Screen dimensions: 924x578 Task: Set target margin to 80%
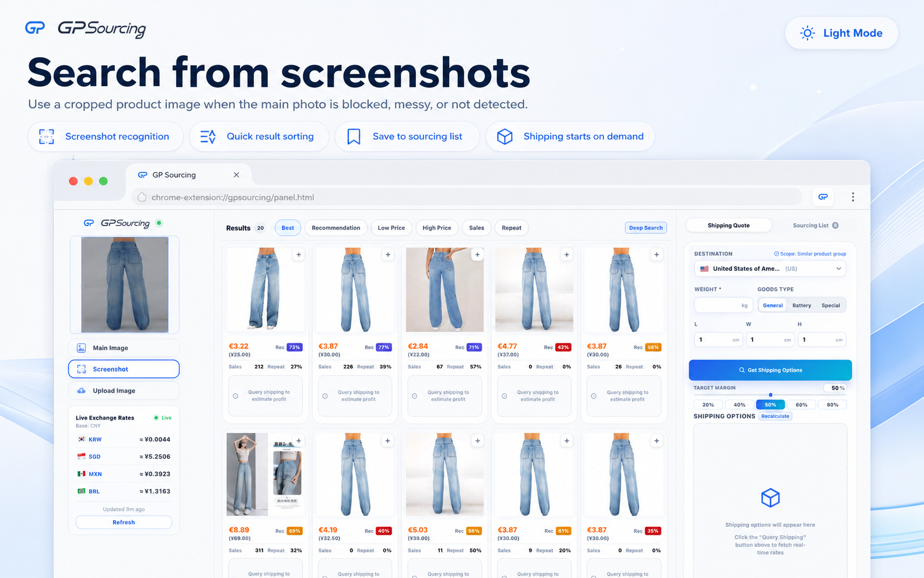[833, 404]
